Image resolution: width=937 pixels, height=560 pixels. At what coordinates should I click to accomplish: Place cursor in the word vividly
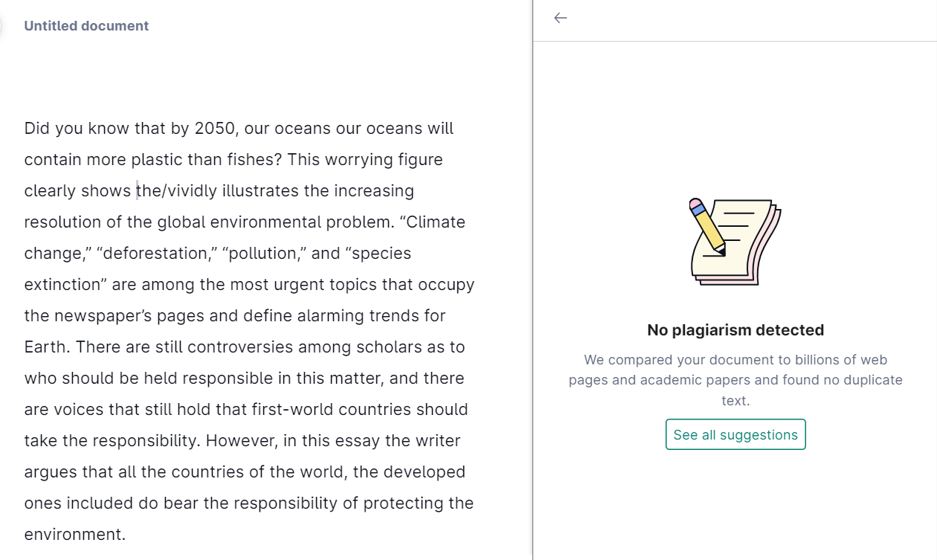pyautogui.click(x=192, y=191)
